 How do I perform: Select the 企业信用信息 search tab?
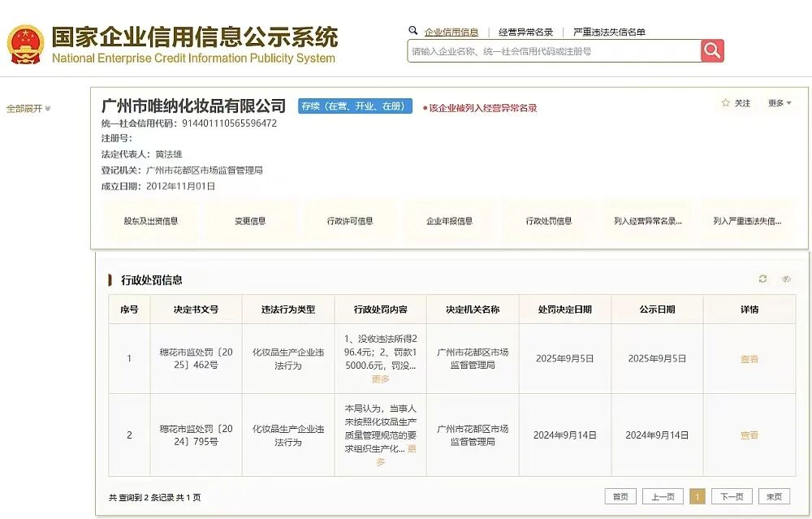point(451,32)
